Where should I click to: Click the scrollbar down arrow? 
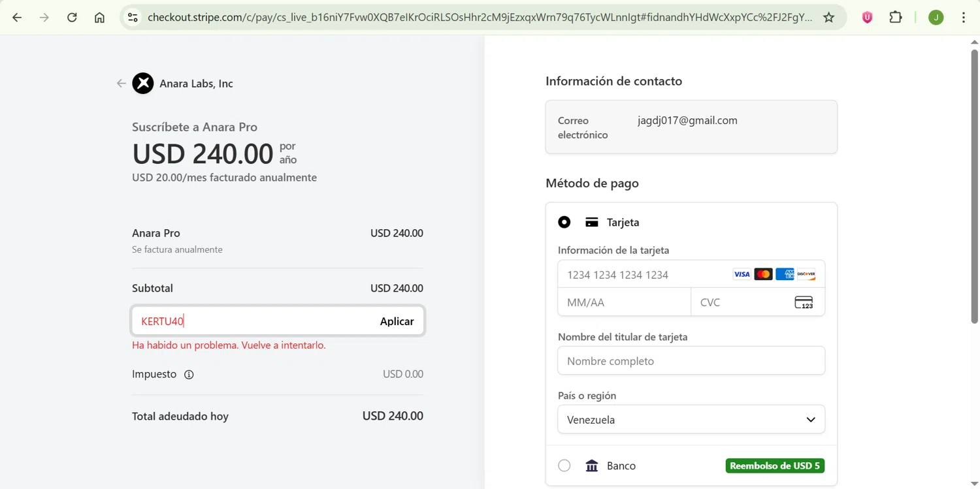[974, 483]
